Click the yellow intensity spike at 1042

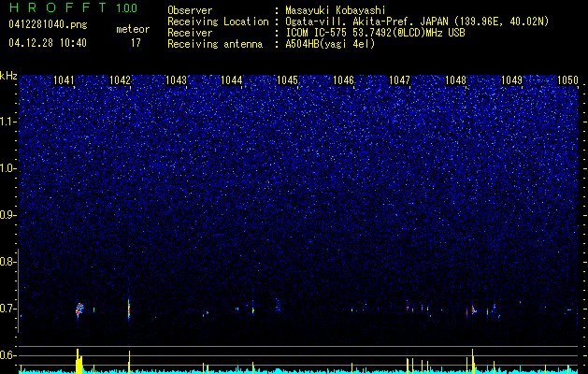129,362
